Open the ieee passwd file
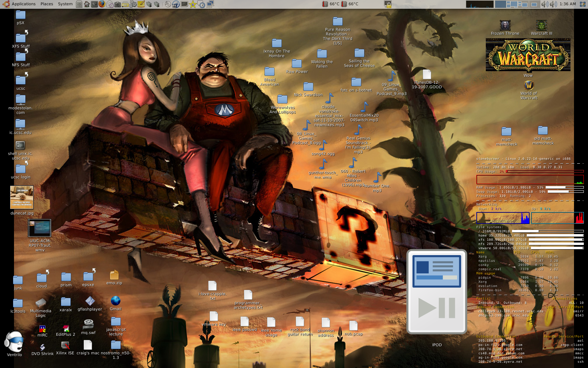 click(245, 325)
